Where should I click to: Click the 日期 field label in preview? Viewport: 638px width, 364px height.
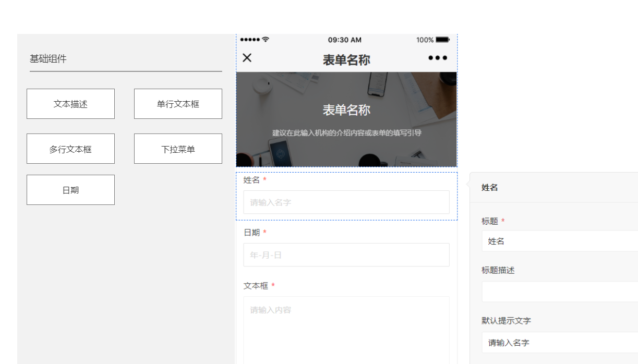pos(251,233)
